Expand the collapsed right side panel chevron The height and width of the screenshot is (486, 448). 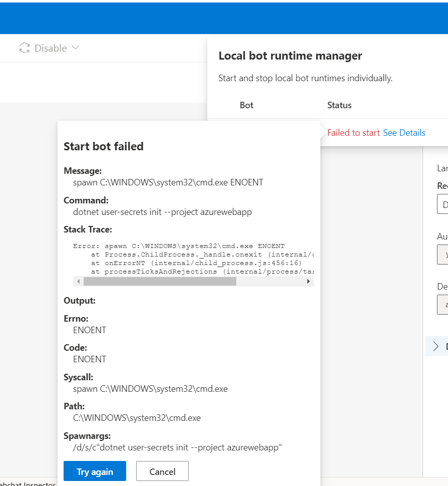click(436, 346)
